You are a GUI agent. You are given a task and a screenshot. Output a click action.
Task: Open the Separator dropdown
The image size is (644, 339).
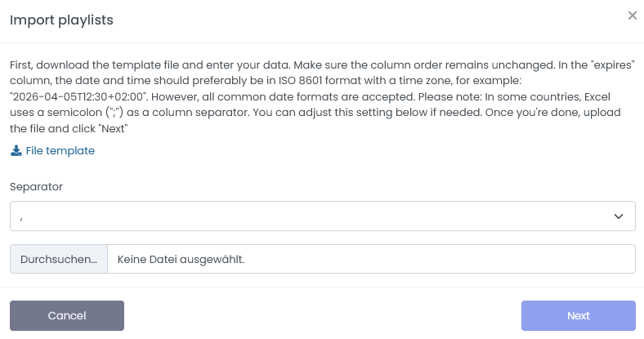(322, 216)
